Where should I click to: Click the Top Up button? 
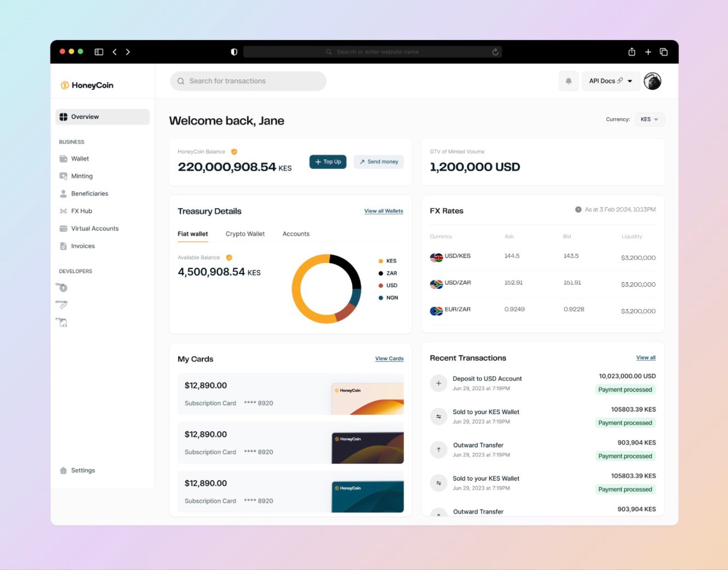[x=328, y=162]
